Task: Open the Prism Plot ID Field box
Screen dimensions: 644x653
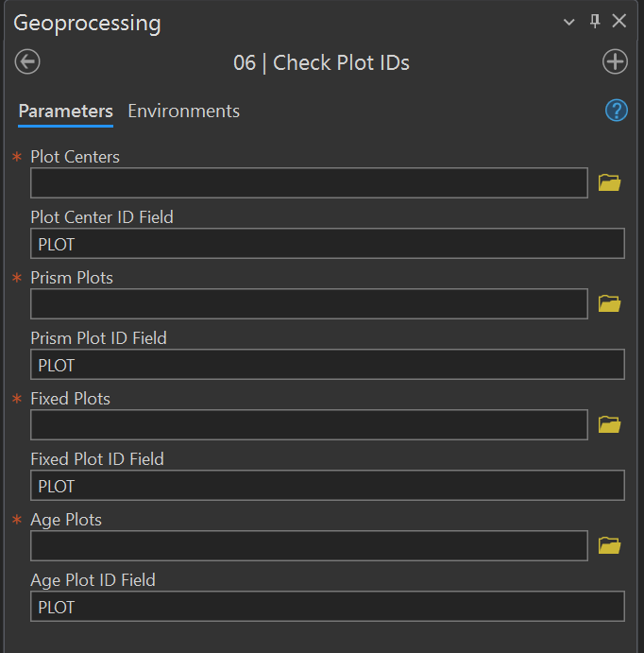Action: pos(327,365)
